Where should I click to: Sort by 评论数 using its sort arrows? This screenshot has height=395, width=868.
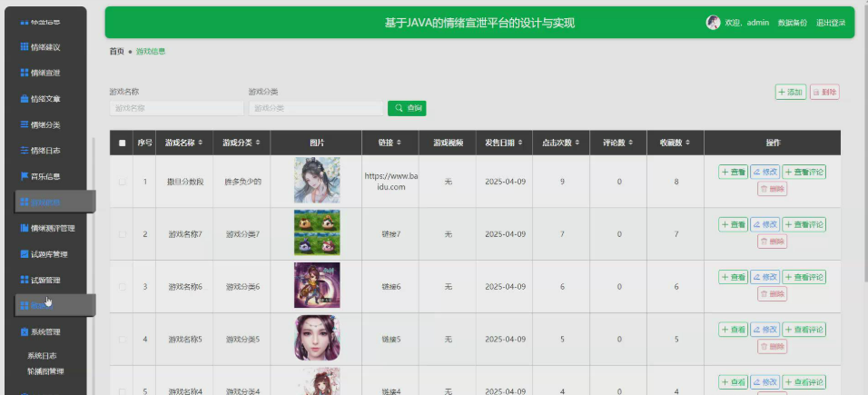[630, 143]
